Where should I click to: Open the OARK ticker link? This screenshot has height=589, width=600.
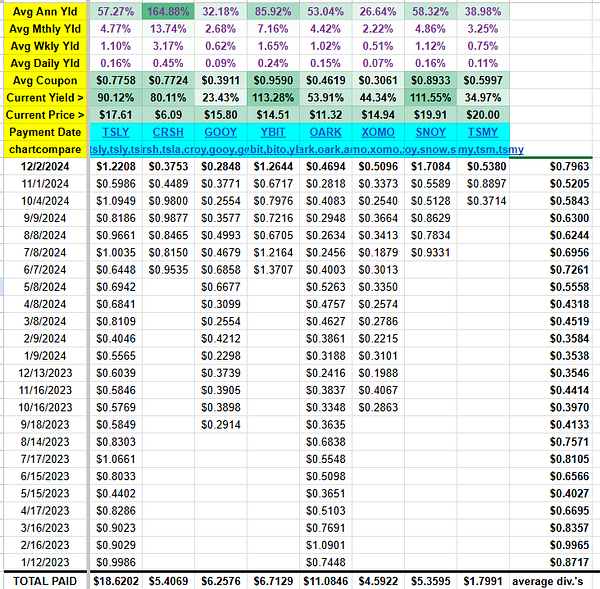[325, 132]
